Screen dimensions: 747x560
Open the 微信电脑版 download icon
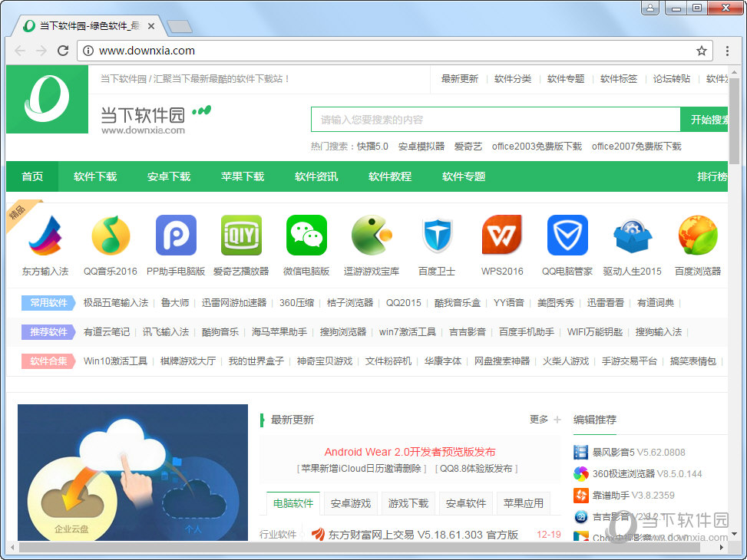pyautogui.click(x=306, y=235)
